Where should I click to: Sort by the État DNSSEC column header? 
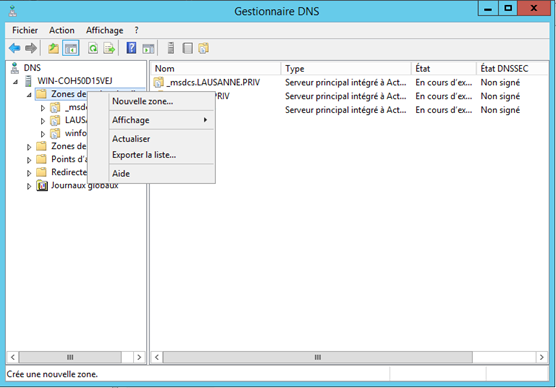pos(512,68)
